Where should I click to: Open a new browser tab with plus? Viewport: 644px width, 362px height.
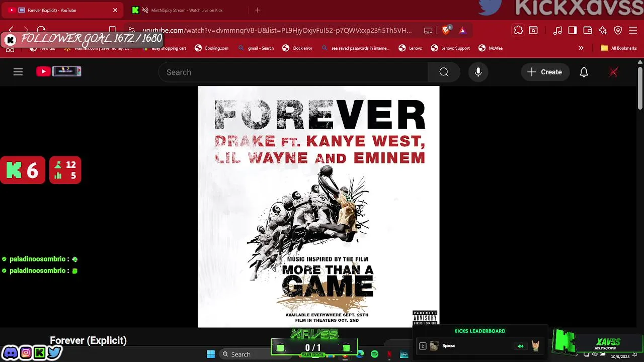coord(258,10)
